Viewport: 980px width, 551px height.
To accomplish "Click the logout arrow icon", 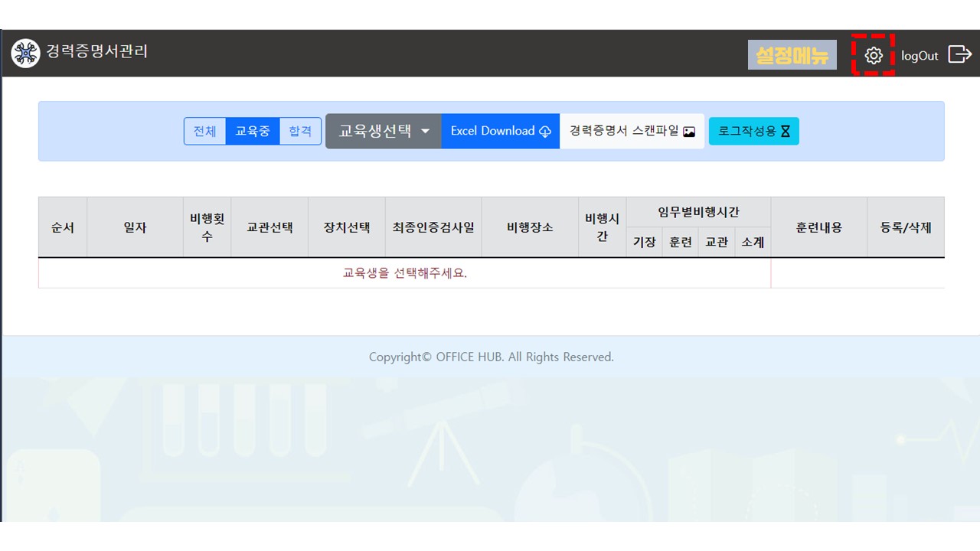I will click(x=959, y=54).
